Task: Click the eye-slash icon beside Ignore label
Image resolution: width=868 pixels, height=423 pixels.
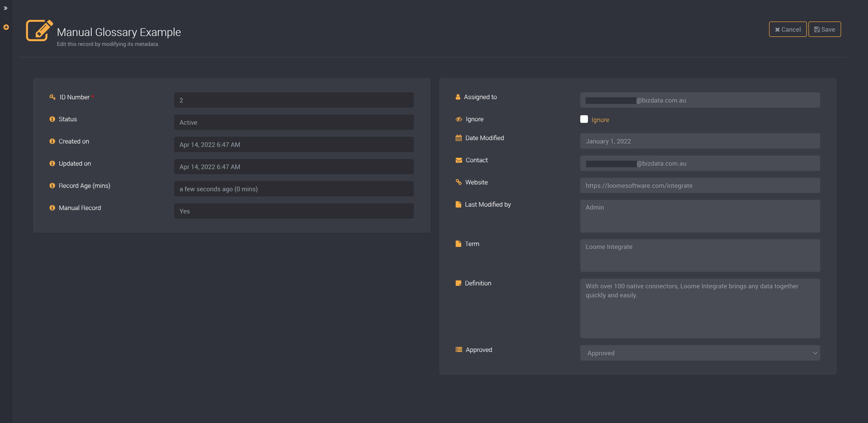Action: 459,119
